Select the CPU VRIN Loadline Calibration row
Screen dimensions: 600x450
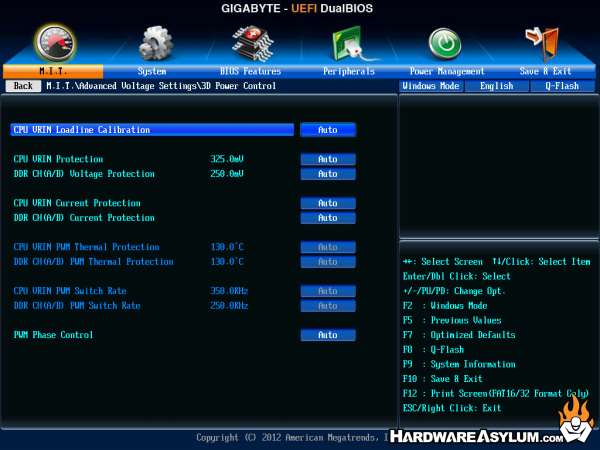(x=152, y=130)
